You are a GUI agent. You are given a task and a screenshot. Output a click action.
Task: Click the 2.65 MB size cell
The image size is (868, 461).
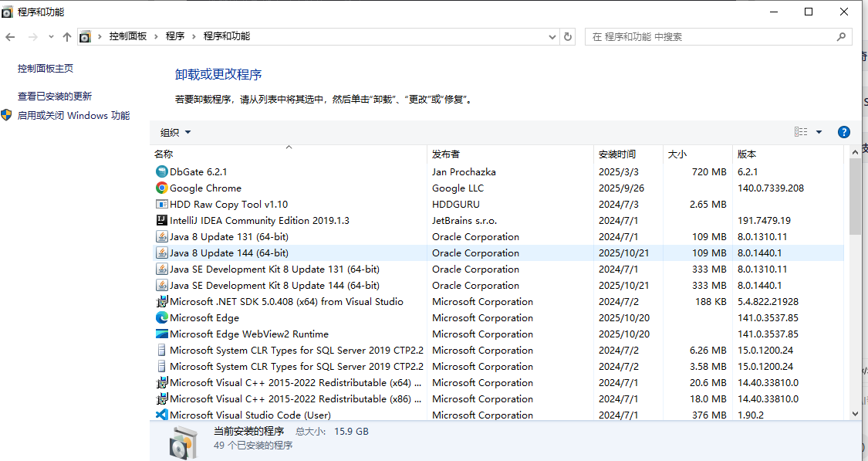[x=708, y=205]
